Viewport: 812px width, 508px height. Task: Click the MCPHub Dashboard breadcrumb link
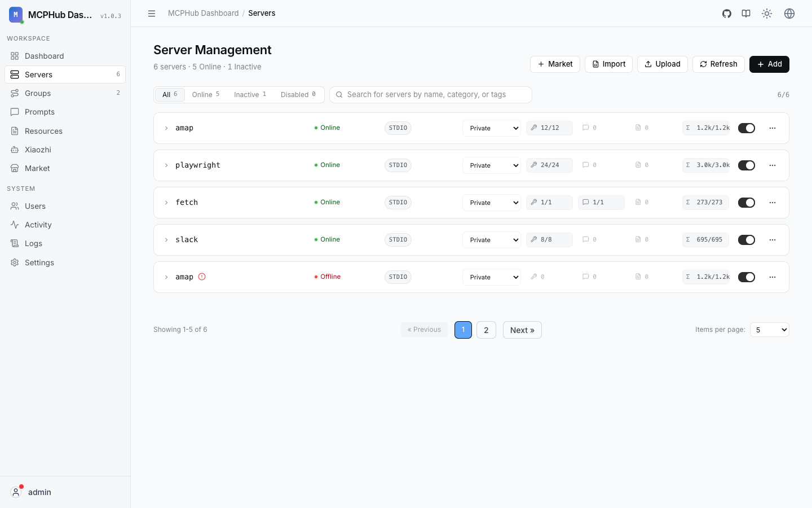tap(204, 13)
